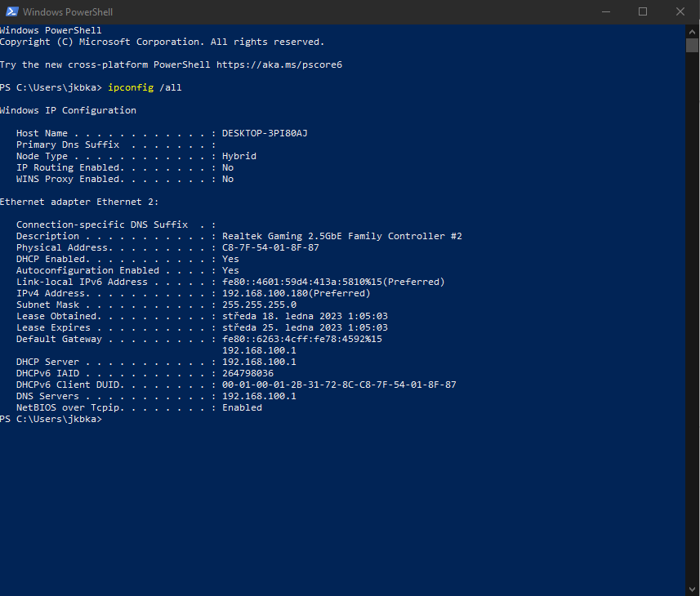Click the Node Type value Hybrid

239,156
